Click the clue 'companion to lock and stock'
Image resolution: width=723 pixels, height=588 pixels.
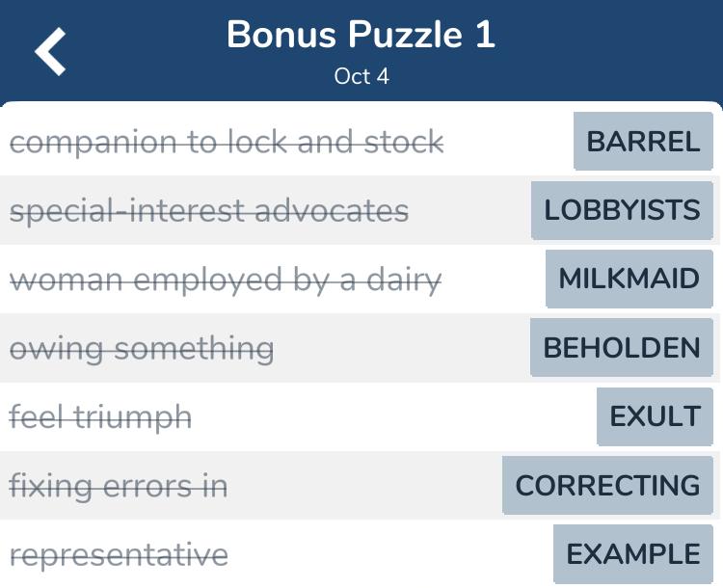point(227,142)
